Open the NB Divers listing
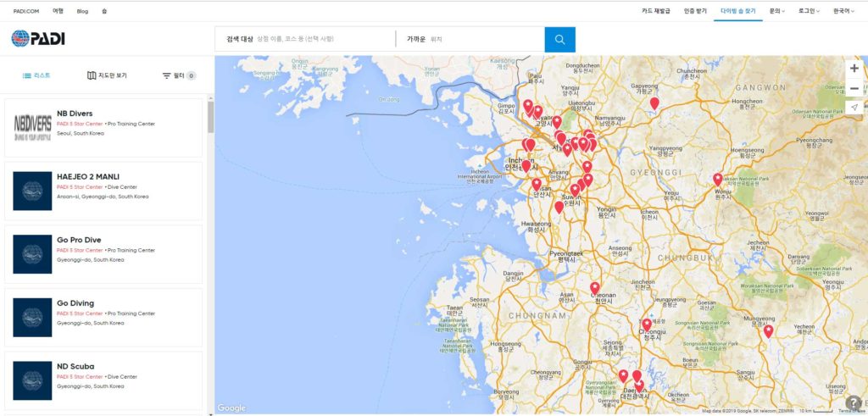 [x=103, y=128]
